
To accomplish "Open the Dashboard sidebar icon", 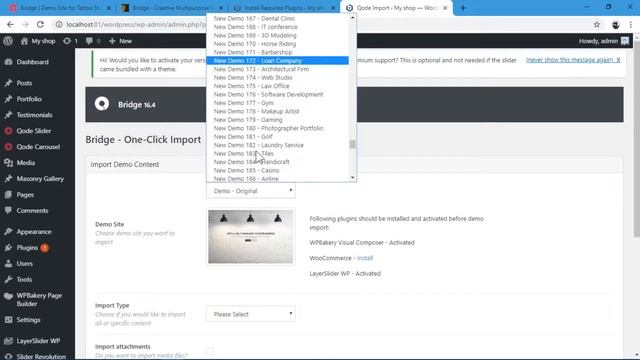I will [x=8, y=62].
